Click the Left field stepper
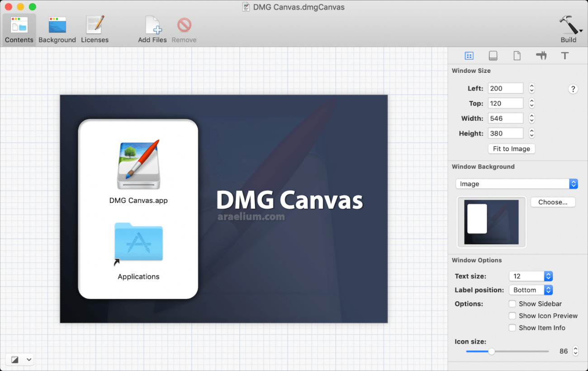Image resolution: width=588 pixels, height=371 pixels. coord(532,89)
